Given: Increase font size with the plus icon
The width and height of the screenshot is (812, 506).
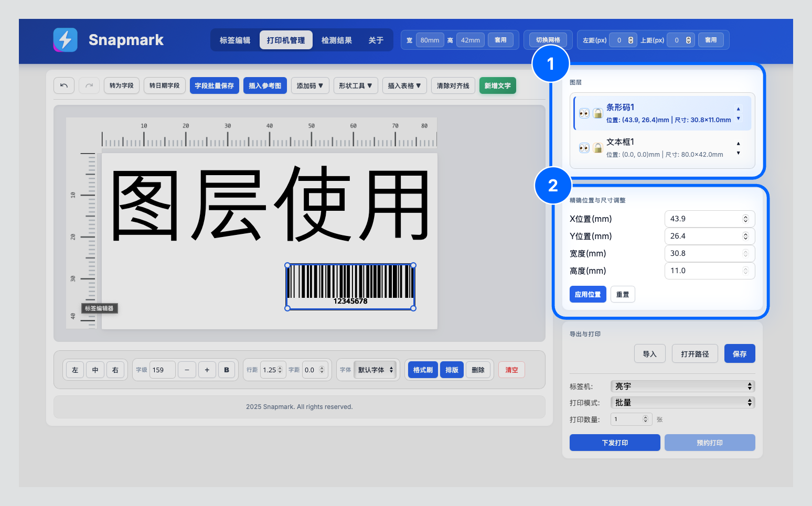Looking at the screenshot, I should point(207,370).
